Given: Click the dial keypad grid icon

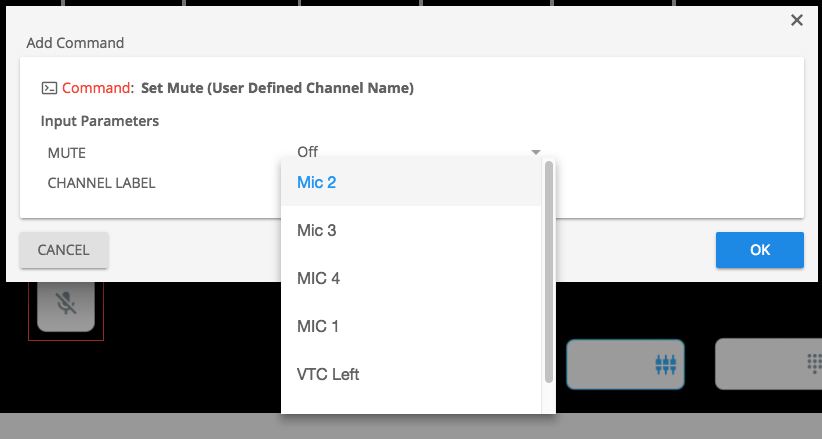Looking at the screenshot, I should 814,364.
